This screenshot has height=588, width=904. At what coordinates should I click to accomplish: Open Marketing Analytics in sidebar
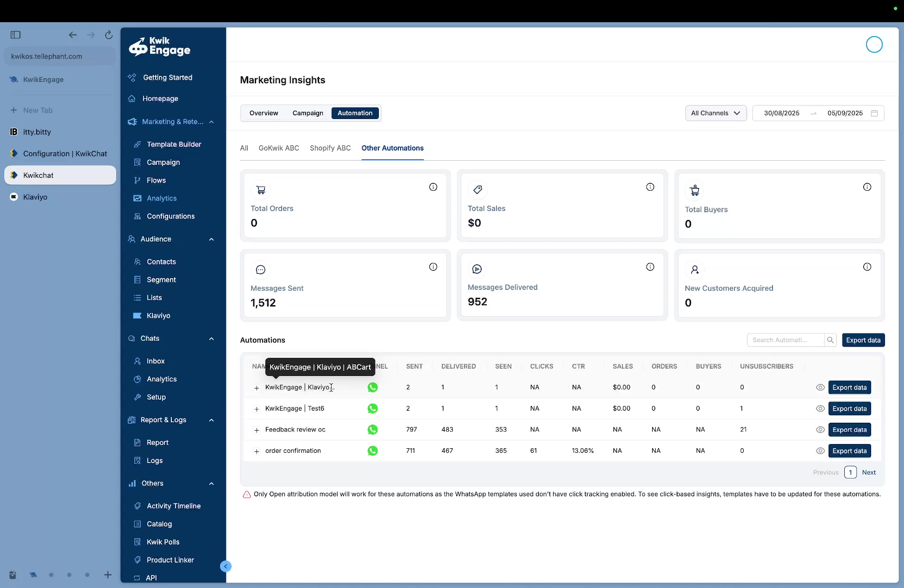[x=162, y=198]
